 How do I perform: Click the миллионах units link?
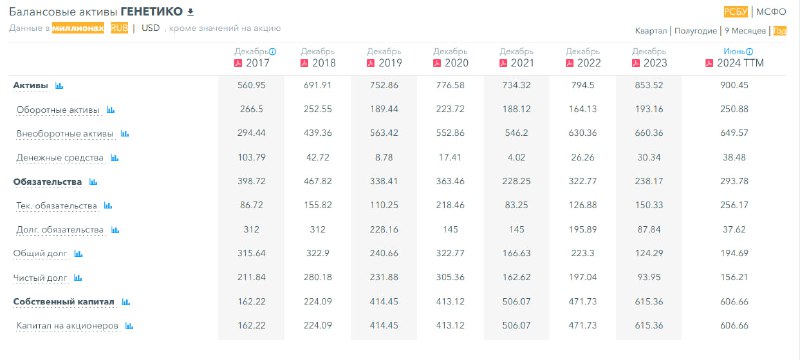tap(78, 28)
